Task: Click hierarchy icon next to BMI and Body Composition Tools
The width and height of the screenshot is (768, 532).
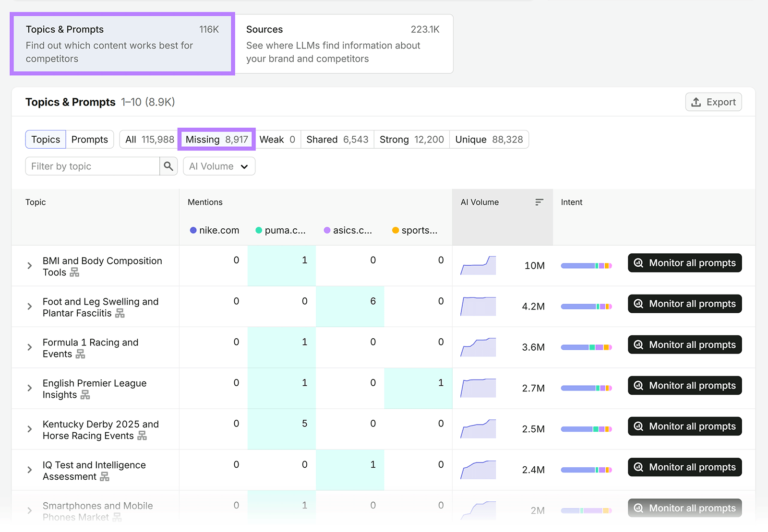Action: point(74,272)
